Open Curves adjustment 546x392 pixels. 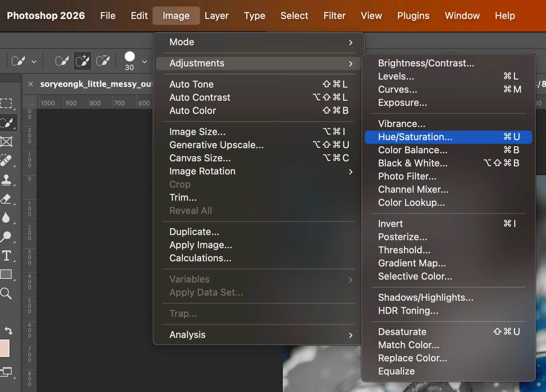449,90
